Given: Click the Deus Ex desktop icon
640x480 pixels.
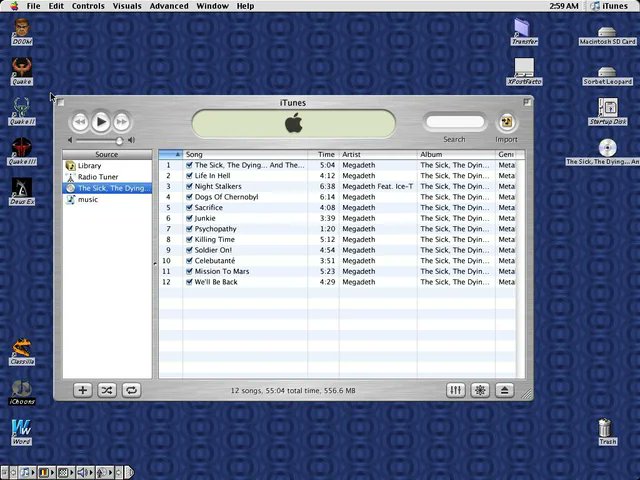Looking at the screenshot, I should click(x=22, y=191).
